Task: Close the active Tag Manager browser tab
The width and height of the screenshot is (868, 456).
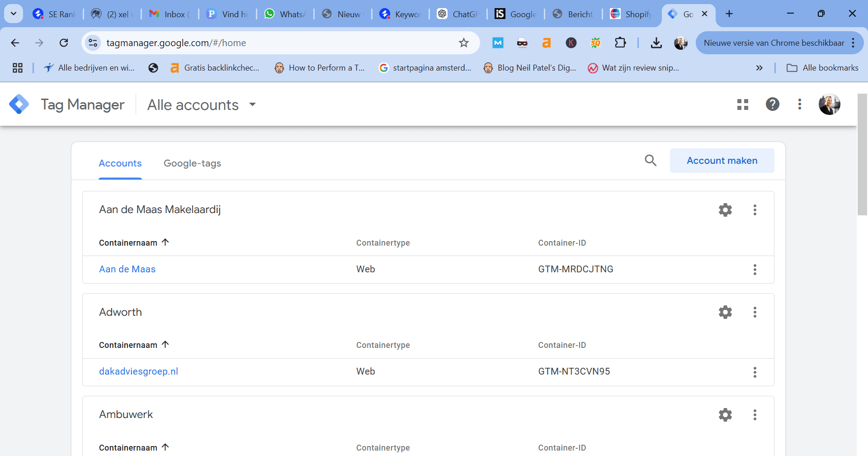Action: 704,14
